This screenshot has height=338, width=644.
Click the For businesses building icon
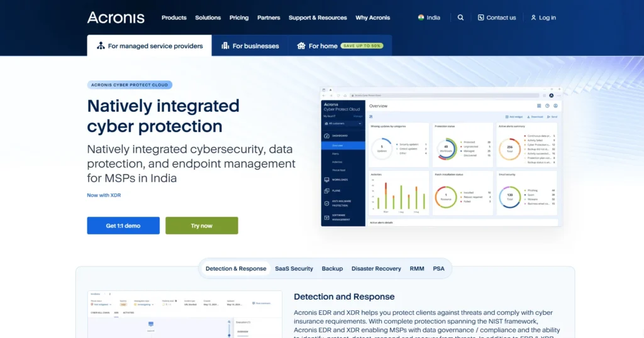point(225,46)
